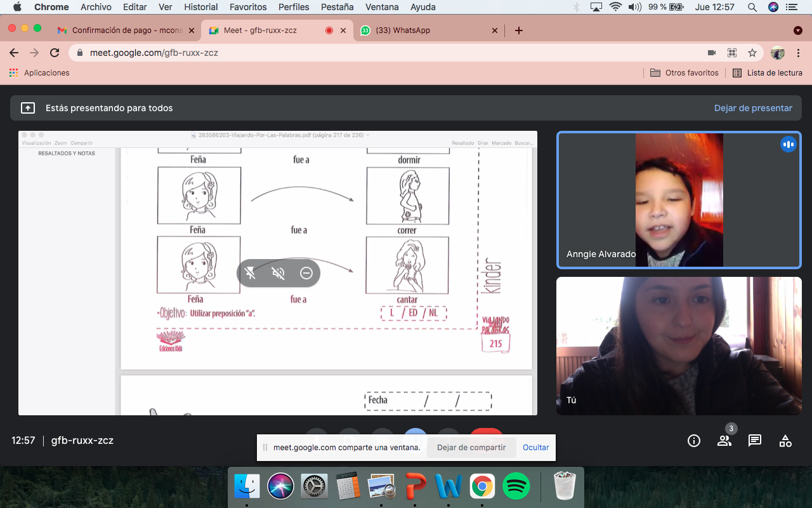Select Anngie Alvarado's video tile

point(679,200)
